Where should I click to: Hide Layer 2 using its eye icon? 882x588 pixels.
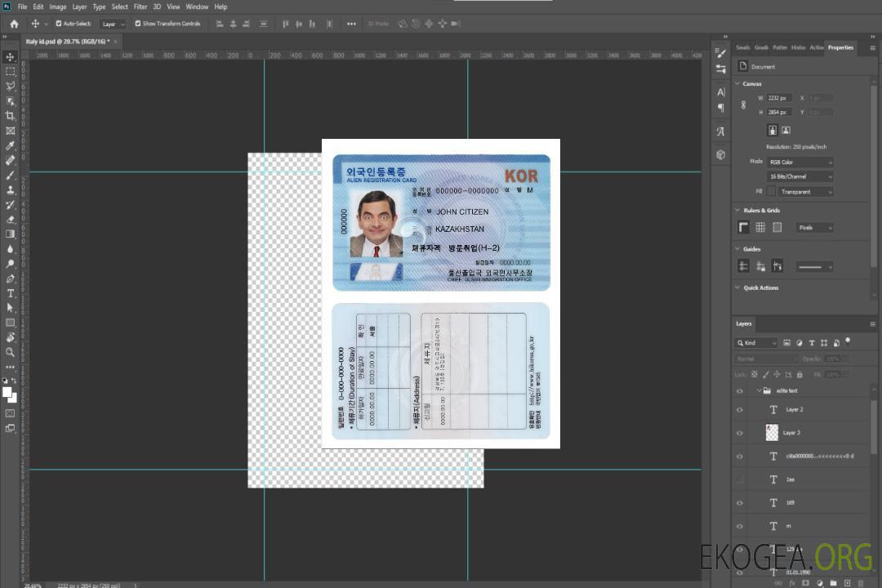(740, 410)
